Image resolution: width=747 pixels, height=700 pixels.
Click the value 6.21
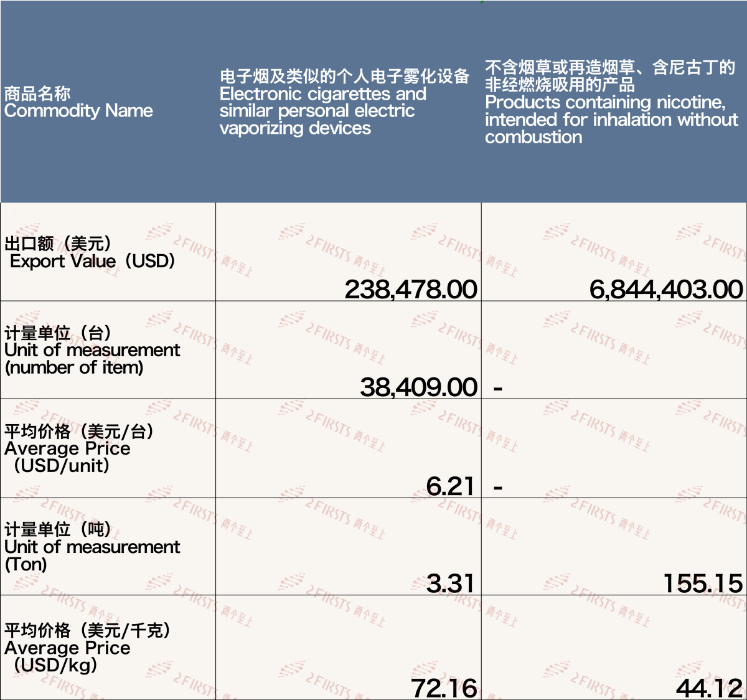click(x=451, y=486)
